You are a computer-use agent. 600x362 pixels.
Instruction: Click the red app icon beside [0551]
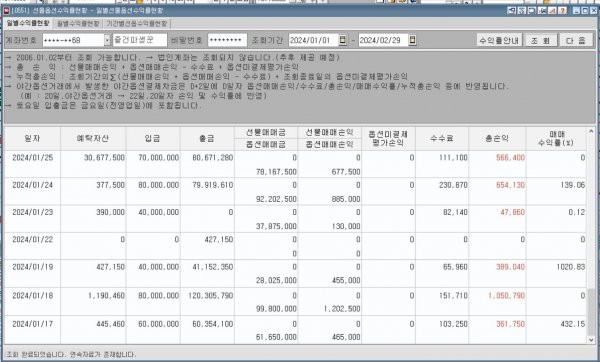(x=6, y=11)
